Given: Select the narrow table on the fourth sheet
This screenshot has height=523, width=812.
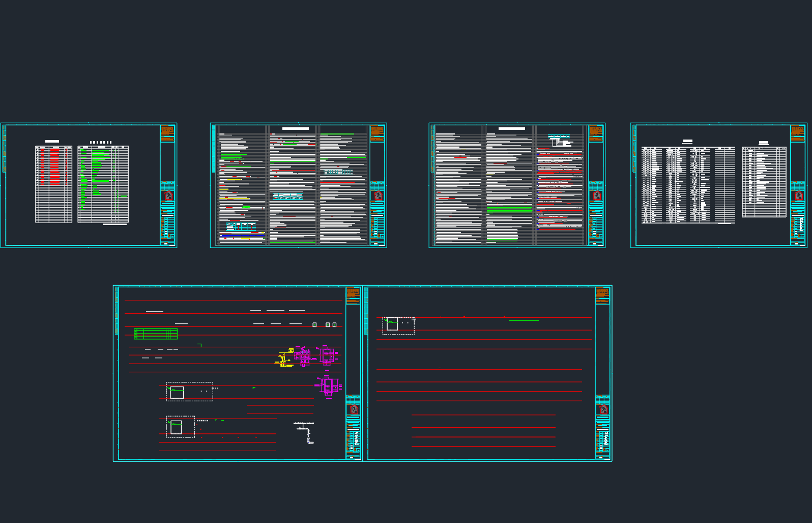Looking at the screenshot, I should coord(764,182).
